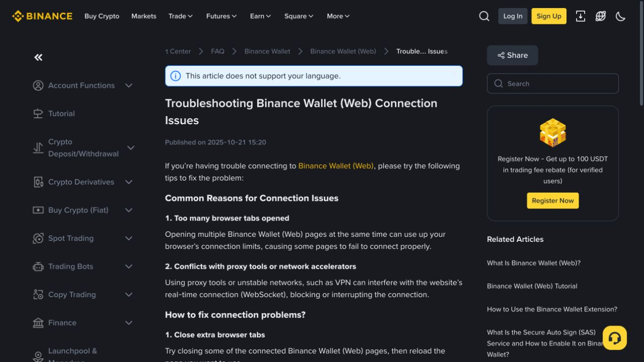Image resolution: width=644 pixels, height=362 pixels.
Task: Click the Copy Trading icon
Action: 38,295
